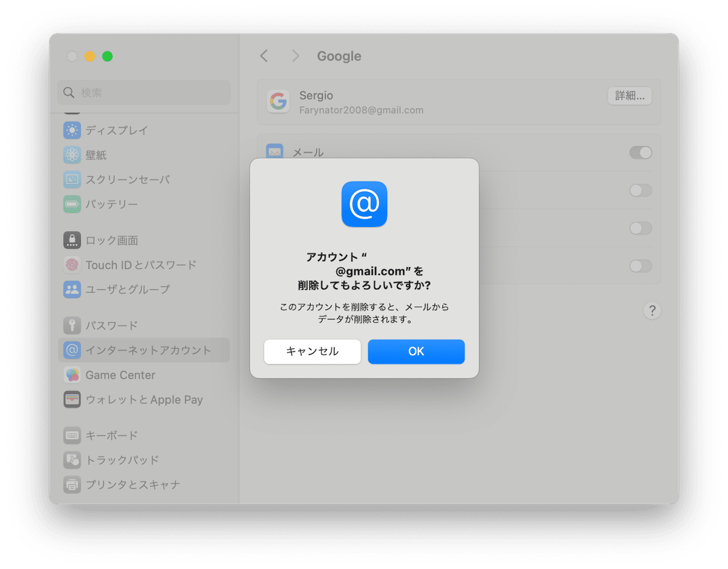Confirm account deletion with OK
Viewport: 728px width, 569px height.
(x=416, y=352)
